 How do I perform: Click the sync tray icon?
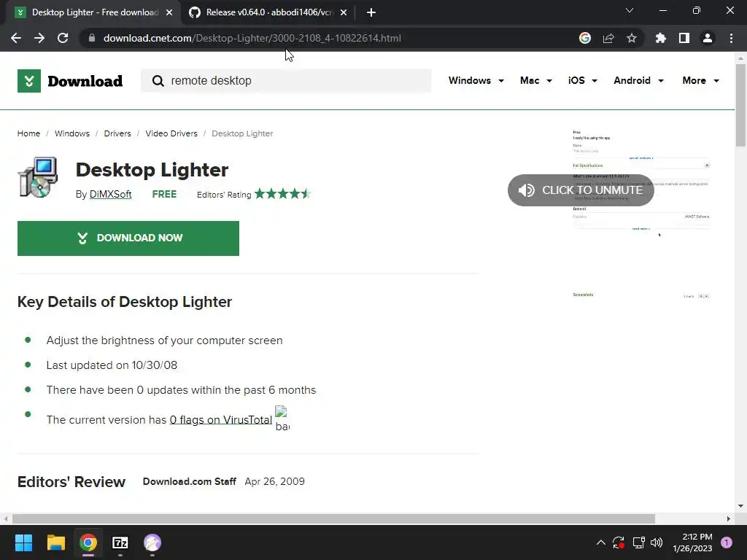[619, 542]
